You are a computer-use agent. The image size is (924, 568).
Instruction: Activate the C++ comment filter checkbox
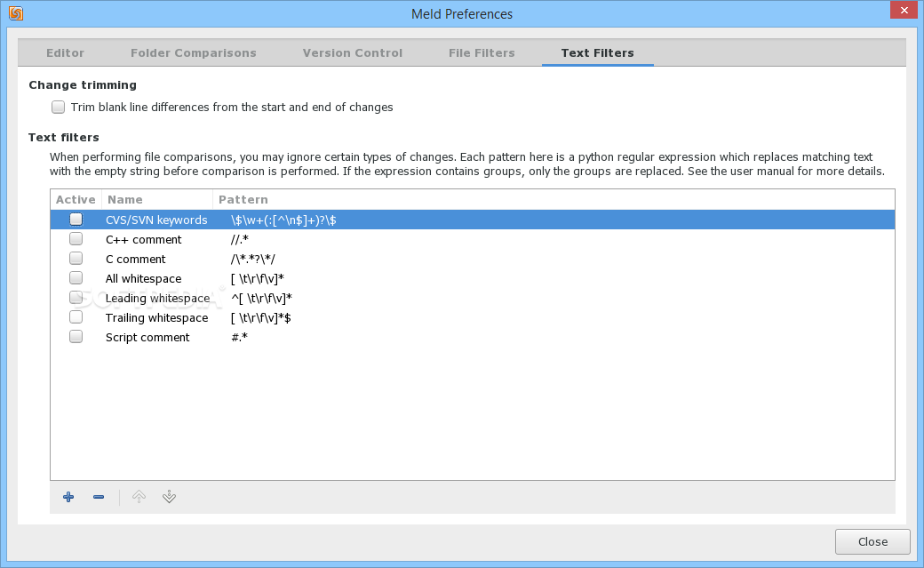(x=76, y=239)
